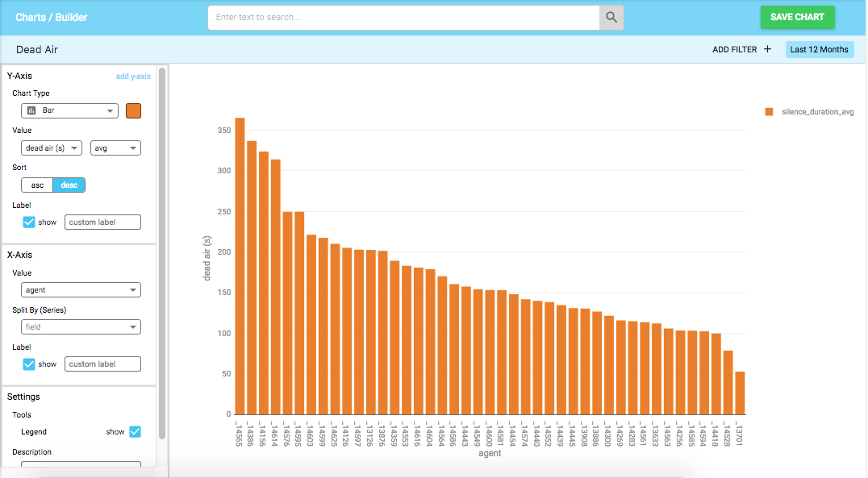This screenshot has width=868, height=478.
Task: Expand the Split By field dropdown
Action: (81, 327)
